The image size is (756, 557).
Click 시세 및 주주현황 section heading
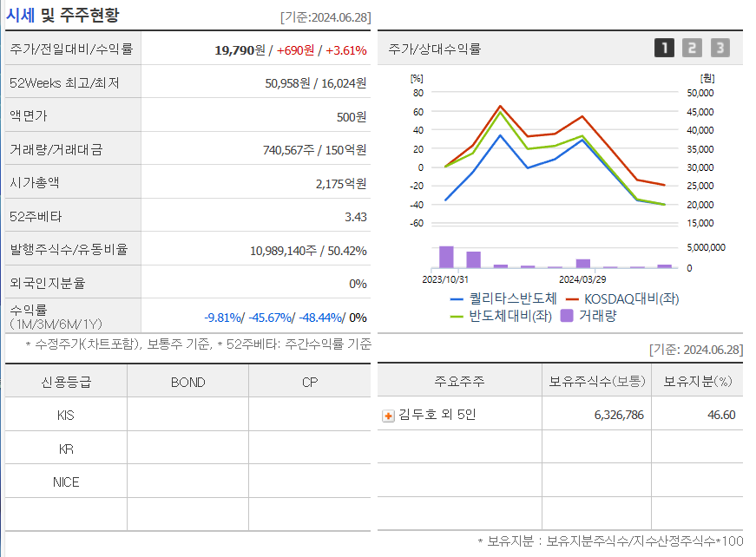point(62,16)
